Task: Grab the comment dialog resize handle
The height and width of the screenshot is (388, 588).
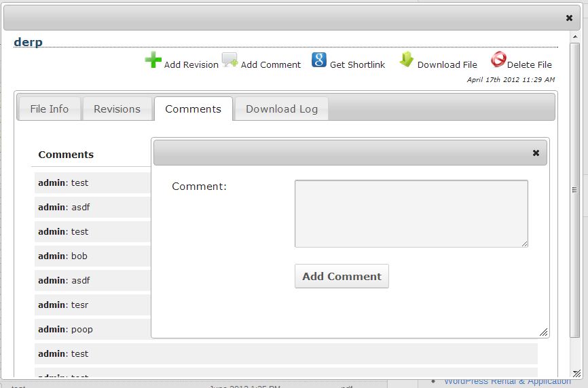Action: (543, 332)
